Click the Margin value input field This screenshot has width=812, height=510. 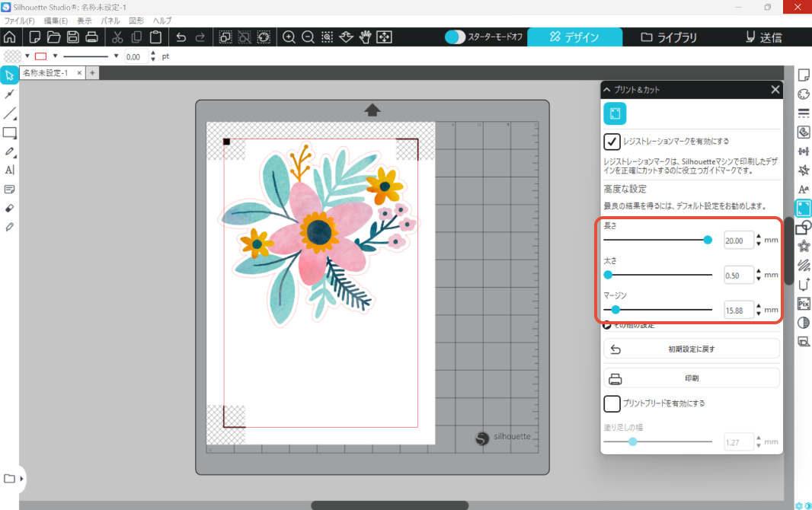[738, 311]
